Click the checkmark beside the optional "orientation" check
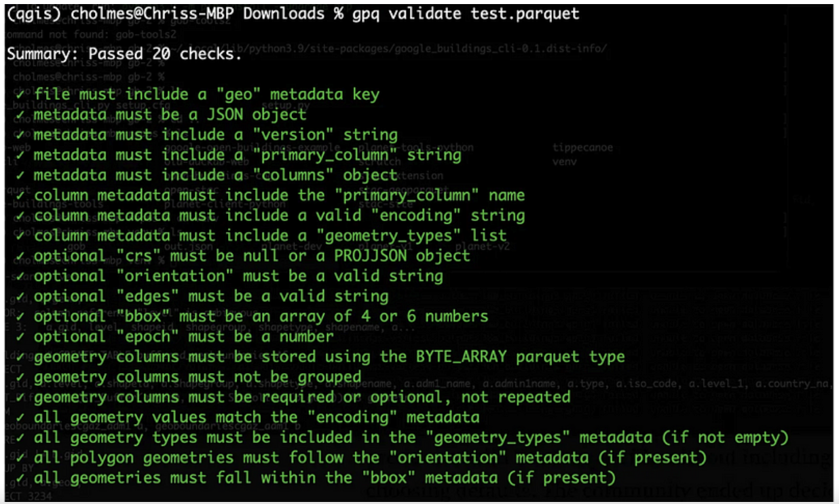Screen dimensions: 839x504 click(x=21, y=276)
